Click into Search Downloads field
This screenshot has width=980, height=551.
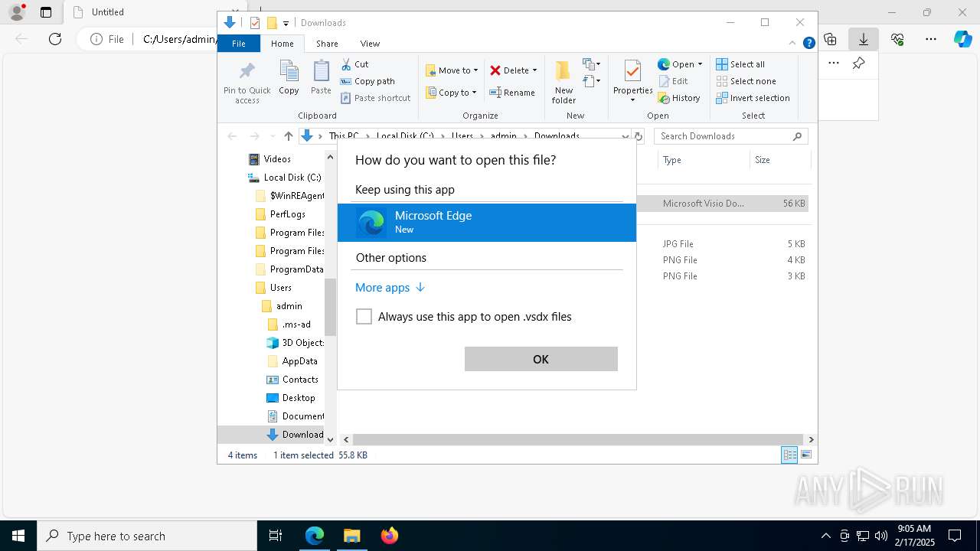(x=730, y=136)
